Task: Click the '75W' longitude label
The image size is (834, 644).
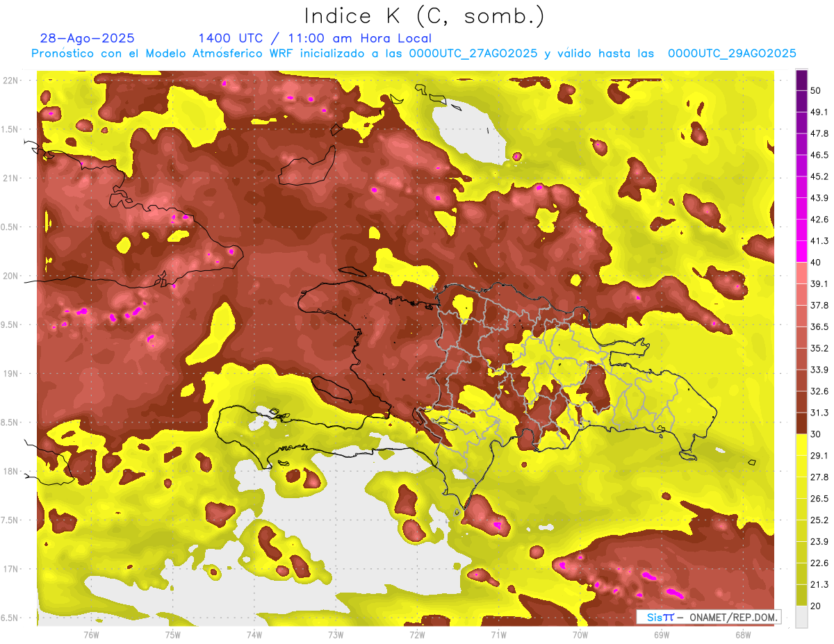Action: [x=172, y=634]
